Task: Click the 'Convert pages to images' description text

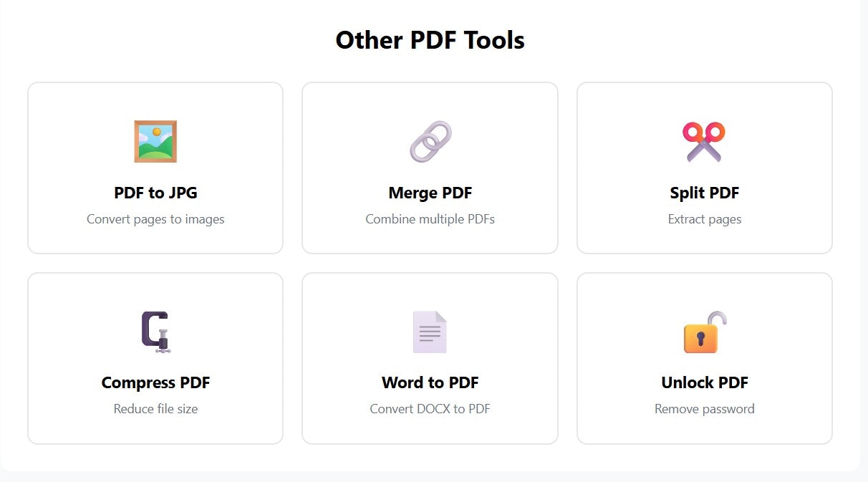Action: [x=155, y=219]
